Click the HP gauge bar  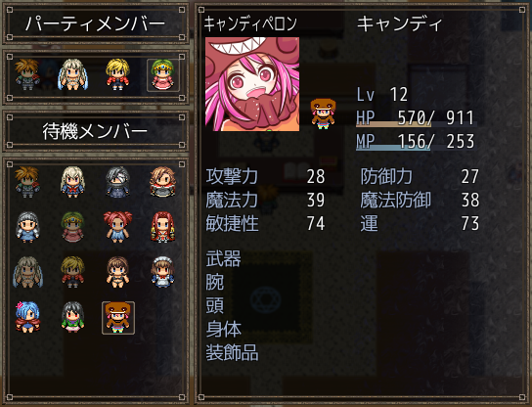417,124
